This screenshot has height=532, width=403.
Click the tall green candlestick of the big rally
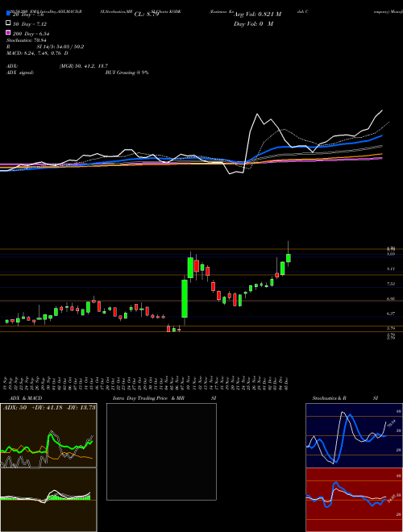[185, 298]
